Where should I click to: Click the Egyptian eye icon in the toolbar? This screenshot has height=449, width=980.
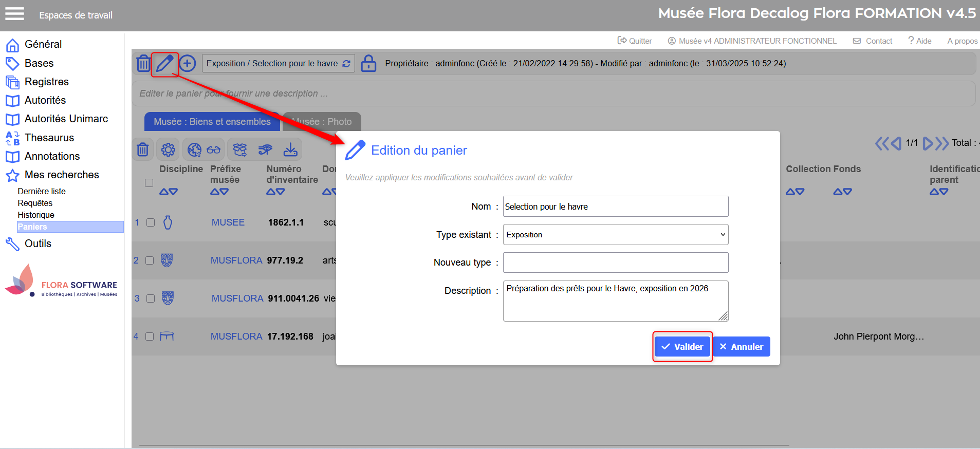click(265, 149)
